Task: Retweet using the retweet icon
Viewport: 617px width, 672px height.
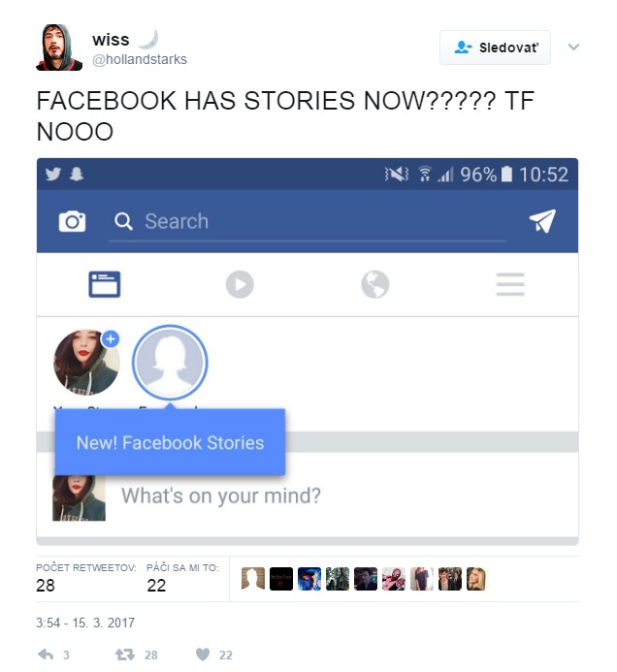Action: 125,655
